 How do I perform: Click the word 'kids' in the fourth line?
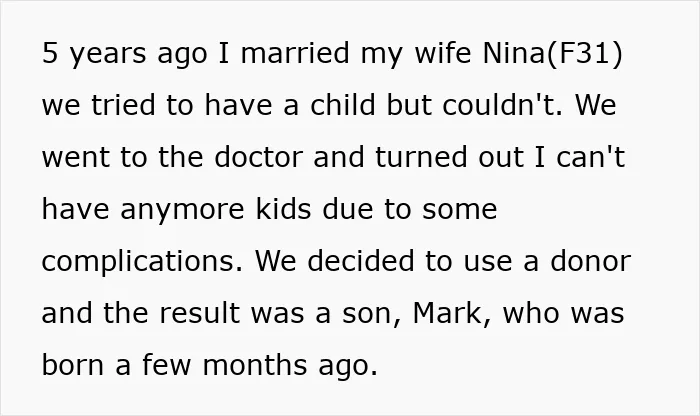[x=283, y=209]
